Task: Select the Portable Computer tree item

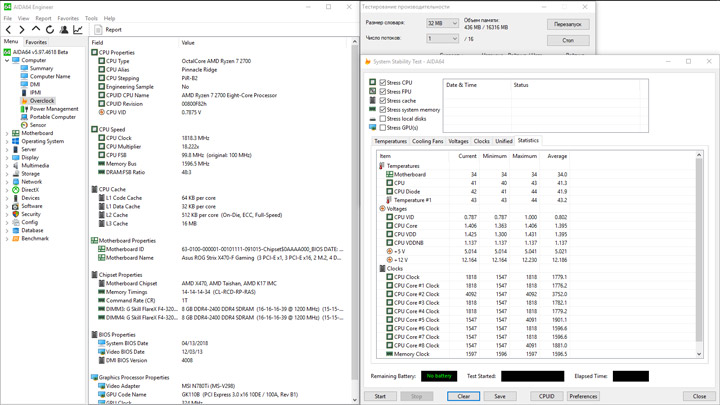Action: 52,117
